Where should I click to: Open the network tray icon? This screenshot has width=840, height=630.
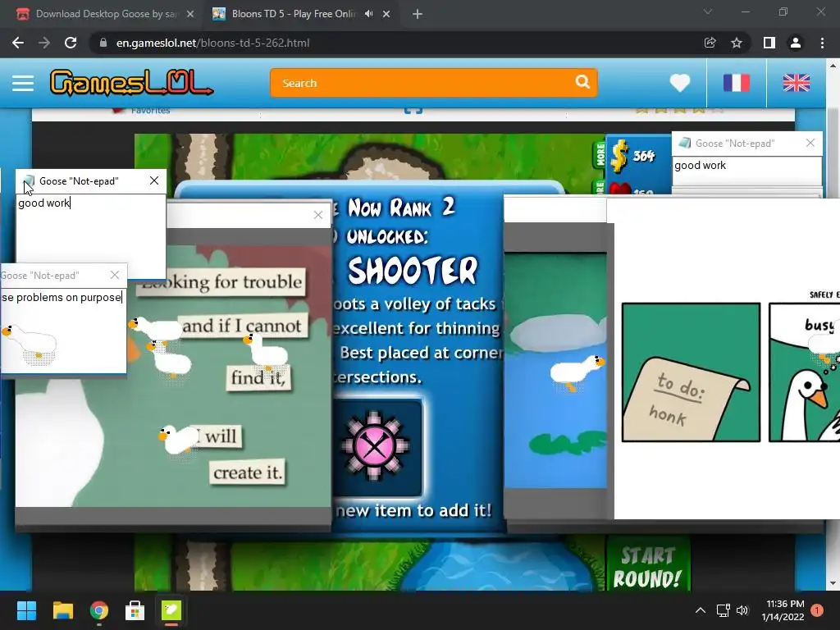coord(724,610)
